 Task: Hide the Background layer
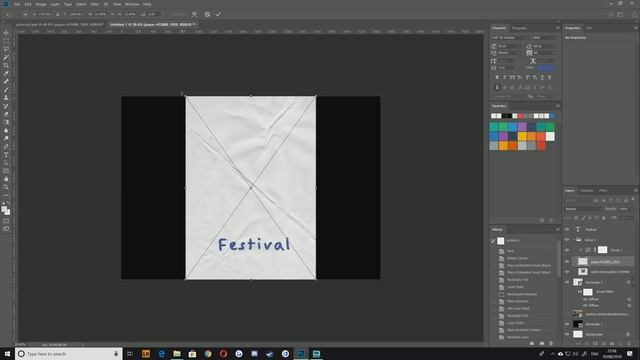[x=567, y=334]
